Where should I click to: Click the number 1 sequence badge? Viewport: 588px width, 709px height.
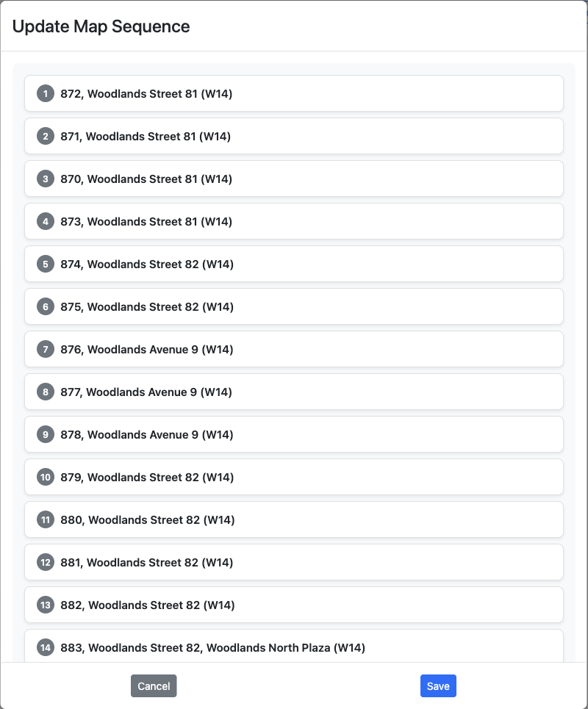[46, 93]
